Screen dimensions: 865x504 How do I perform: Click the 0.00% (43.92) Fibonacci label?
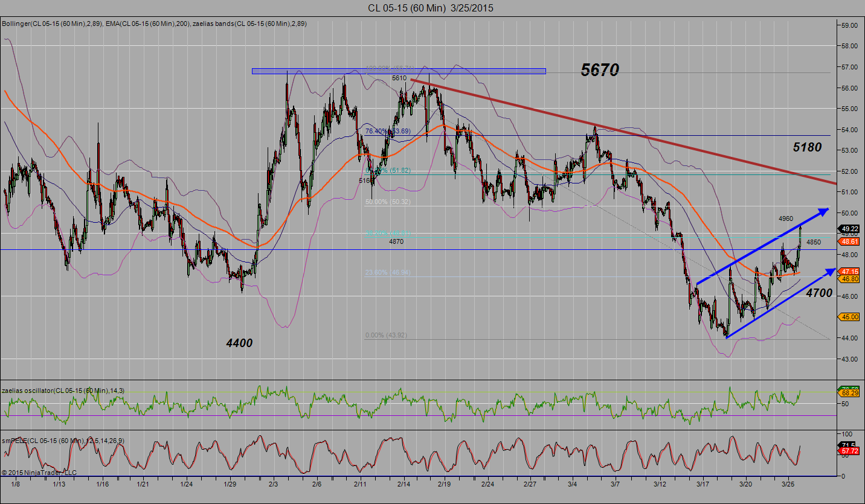click(x=386, y=336)
